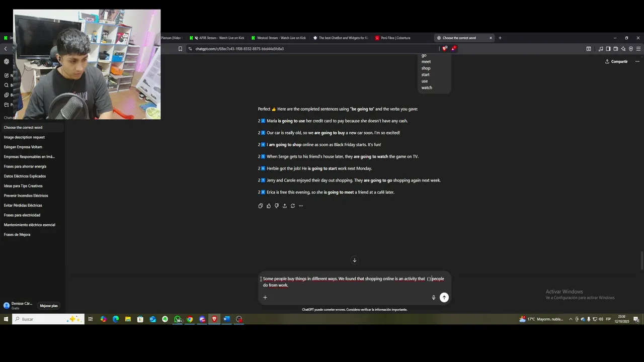Image resolution: width=644 pixels, height=362 pixels.
Task: Open the 17°C weather widget
Action: point(541,319)
